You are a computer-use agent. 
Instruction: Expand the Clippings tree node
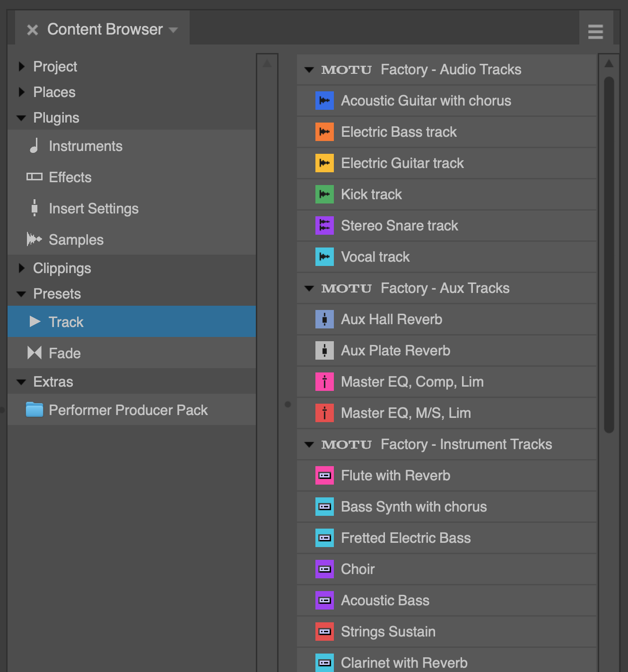(x=21, y=268)
